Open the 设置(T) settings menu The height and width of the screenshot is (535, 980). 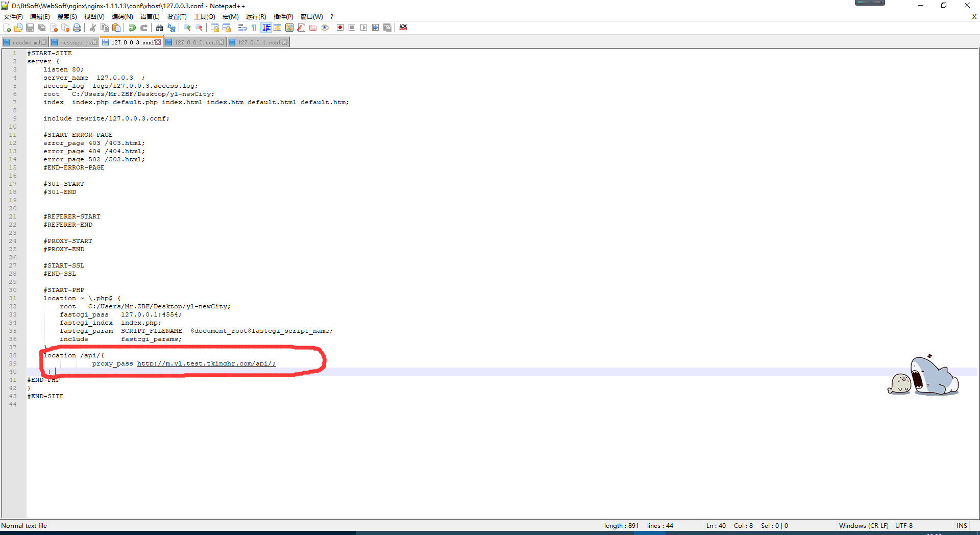click(x=177, y=17)
